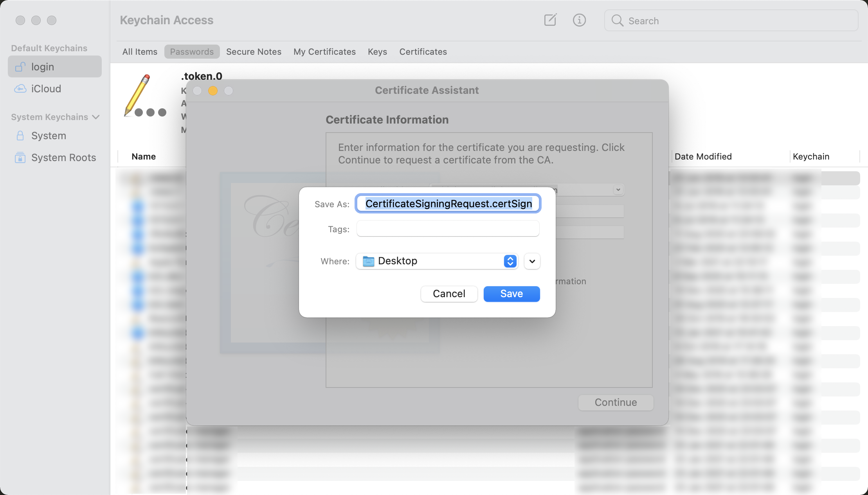
Task: Sort items by the Date Modified column
Action: [703, 156]
